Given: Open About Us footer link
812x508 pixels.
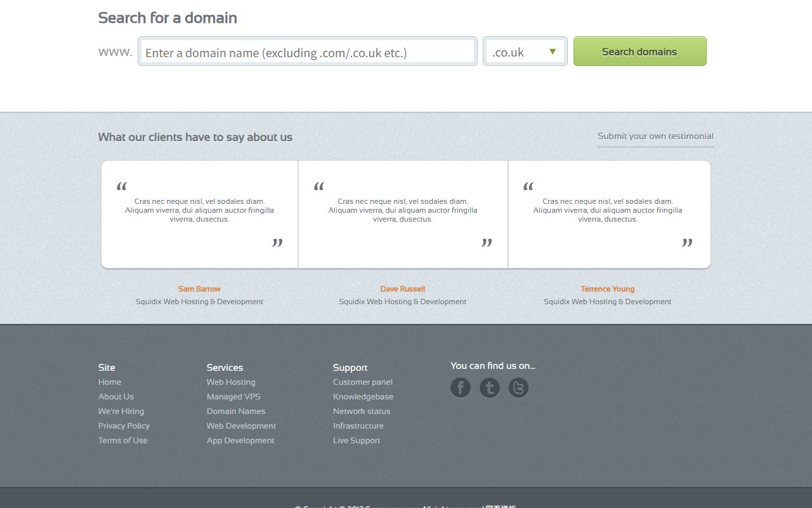Looking at the screenshot, I should pyautogui.click(x=116, y=397).
